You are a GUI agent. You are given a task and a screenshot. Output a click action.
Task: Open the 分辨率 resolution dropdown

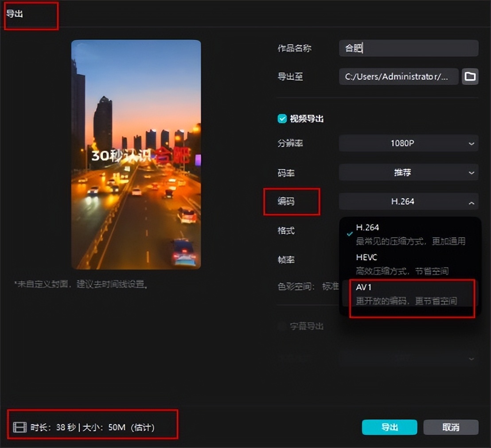(x=408, y=143)
